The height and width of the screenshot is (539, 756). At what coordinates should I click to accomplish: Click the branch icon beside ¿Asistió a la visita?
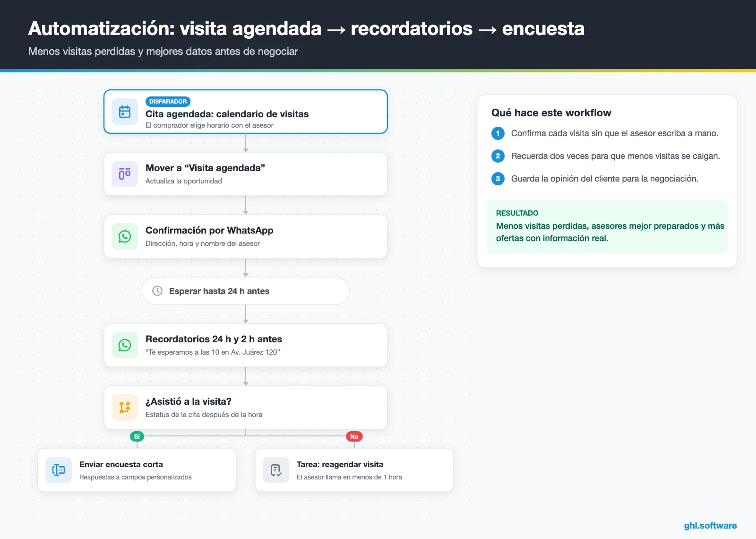coord(125,408)
